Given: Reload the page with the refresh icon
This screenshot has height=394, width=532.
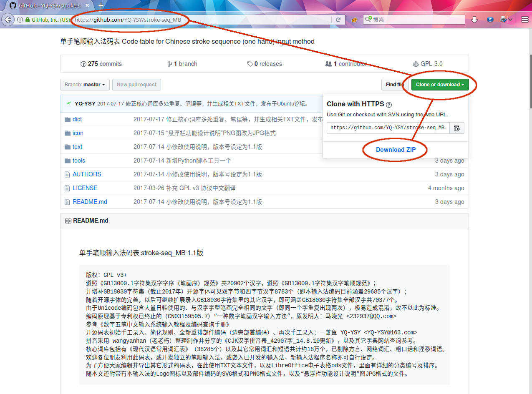Looking at the screenshot, I should (x=338, y=20).
